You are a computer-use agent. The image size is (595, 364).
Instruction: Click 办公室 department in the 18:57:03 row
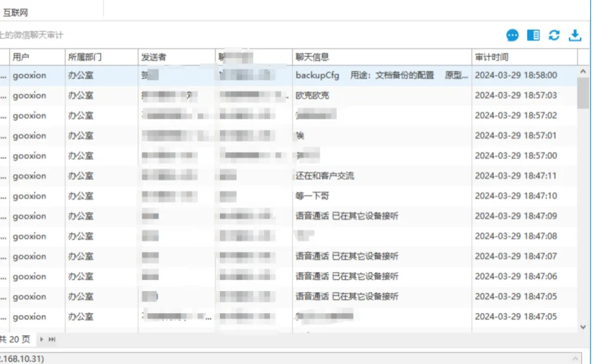pyautogui.click(x=80, y=95)
